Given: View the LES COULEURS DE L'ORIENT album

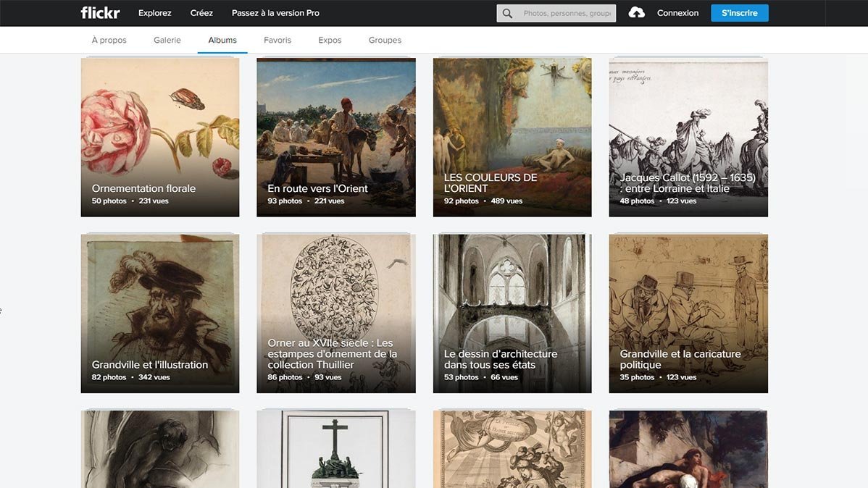Looking at the screenshot, I should (x=512, y=138).
